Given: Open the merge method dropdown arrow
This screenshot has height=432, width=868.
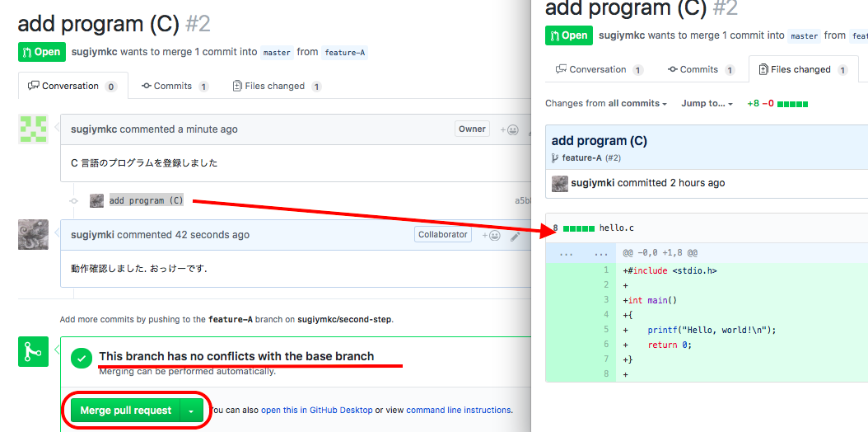Looking at the screenshot, I should (191, 411).
